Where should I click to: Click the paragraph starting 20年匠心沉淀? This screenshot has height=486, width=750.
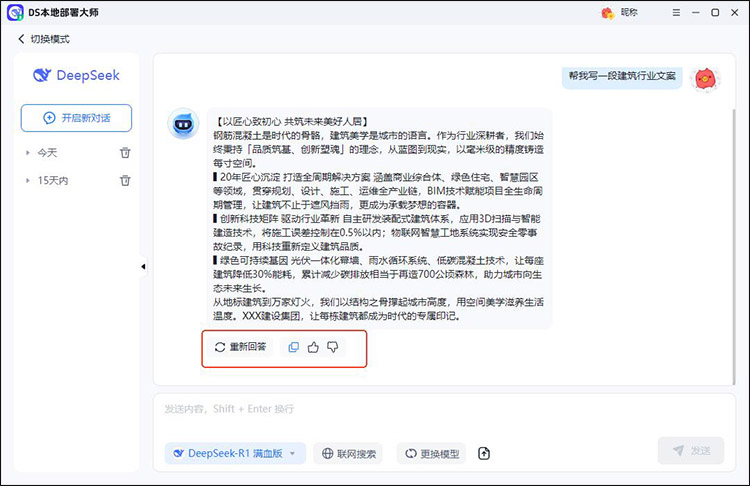(x=378, y=191)
